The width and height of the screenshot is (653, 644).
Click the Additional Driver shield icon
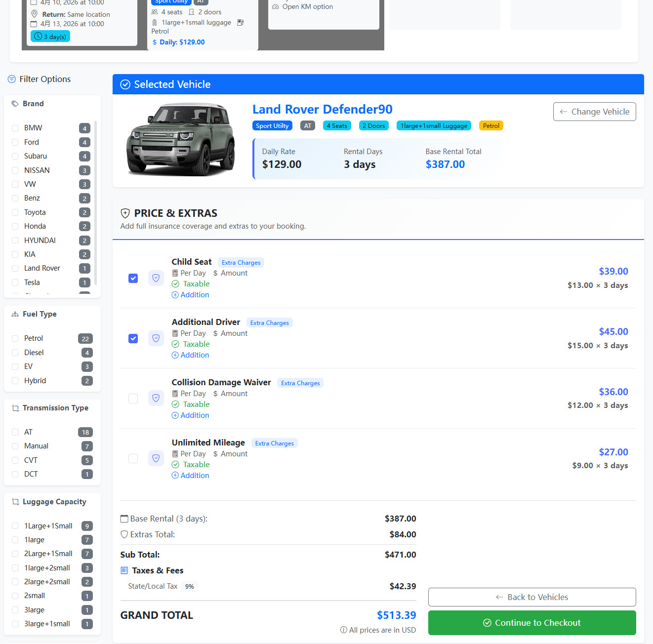click(x=156, y=338)
